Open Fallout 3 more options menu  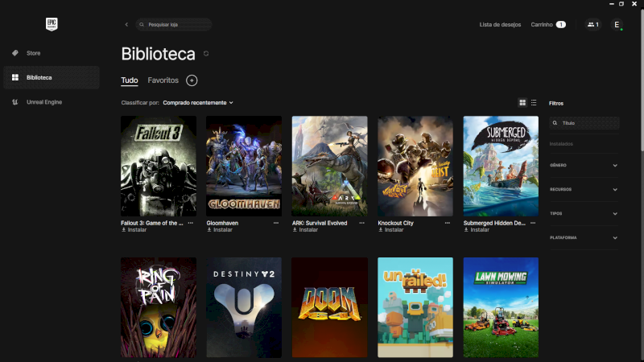point(191,223)
